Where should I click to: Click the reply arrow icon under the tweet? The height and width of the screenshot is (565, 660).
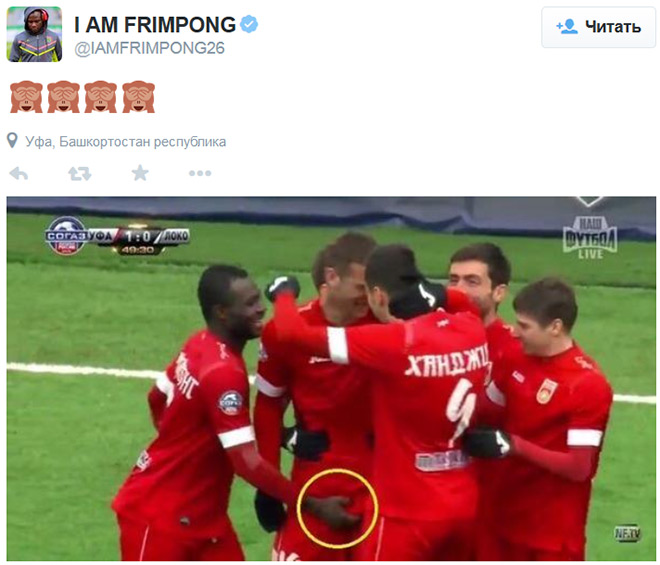point(19,173)
